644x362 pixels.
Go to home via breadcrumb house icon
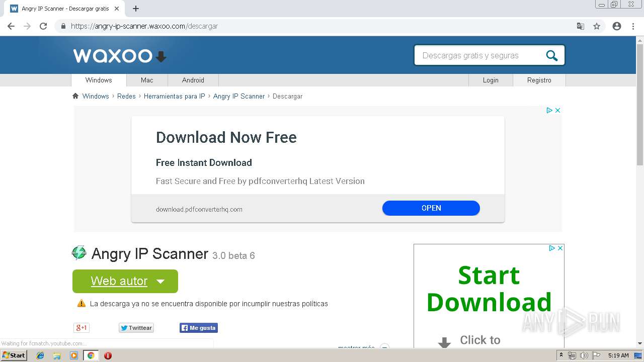pyautogui.click(x=75, y=96)
